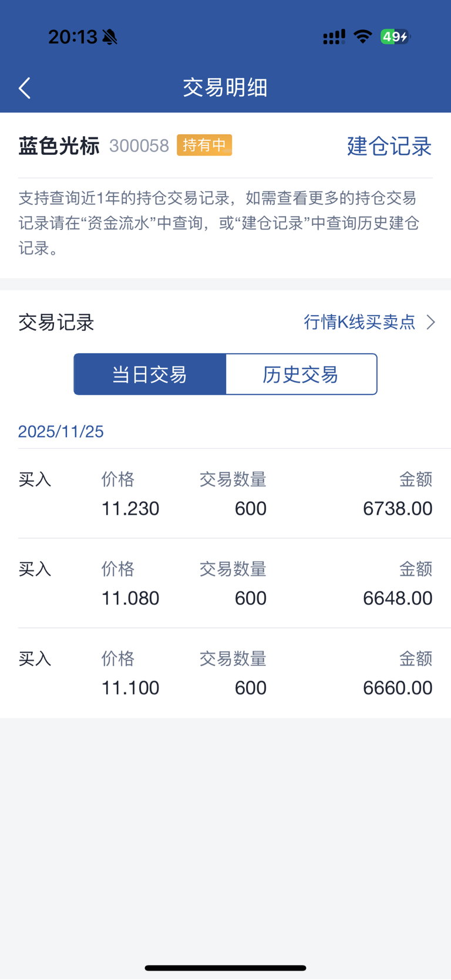Open 建仓记录 position records
This screenshot has height=980, width=451.
click(x=389, y=146)
